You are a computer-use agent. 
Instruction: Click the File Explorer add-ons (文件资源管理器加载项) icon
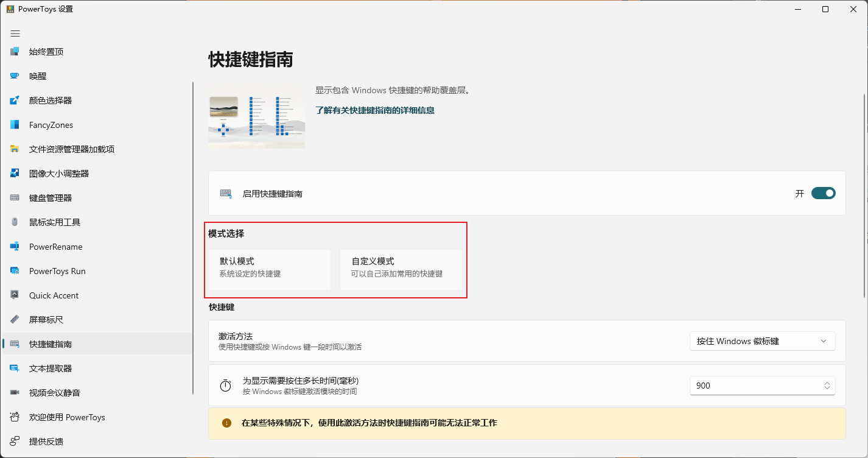[x=15, y=149]
